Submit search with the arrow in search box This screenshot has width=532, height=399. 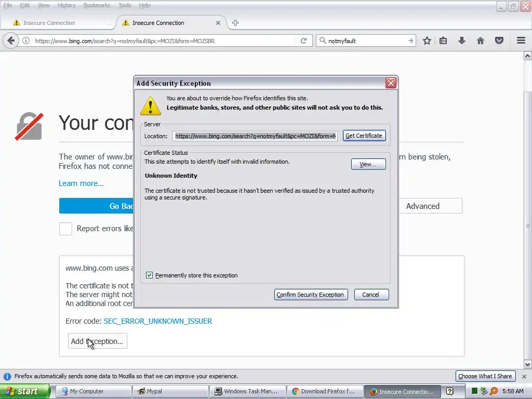click(410, 41)
